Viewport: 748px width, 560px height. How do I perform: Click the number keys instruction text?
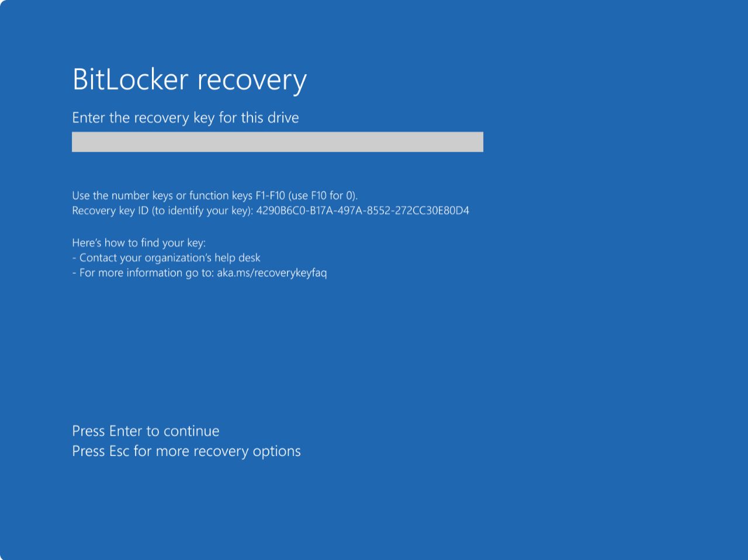click(215, 196)
